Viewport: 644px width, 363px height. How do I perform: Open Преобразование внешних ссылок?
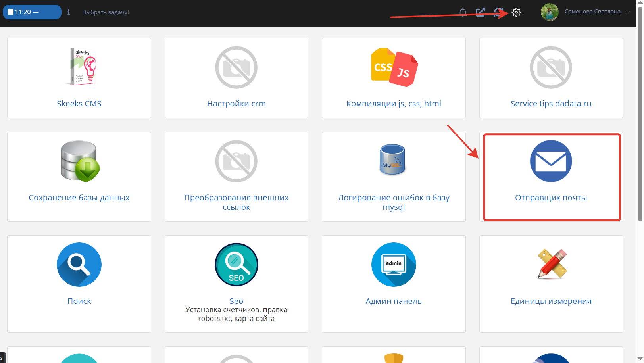click(x=236, y=202)
